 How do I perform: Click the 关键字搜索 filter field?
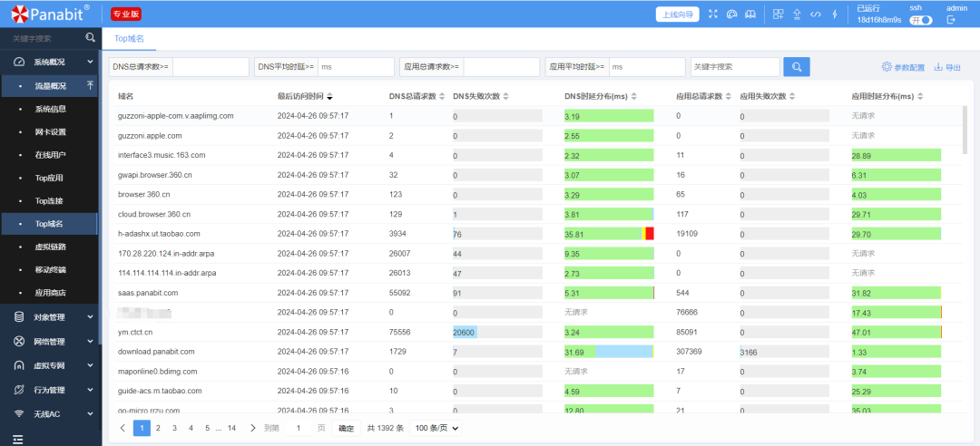[735, 67]
